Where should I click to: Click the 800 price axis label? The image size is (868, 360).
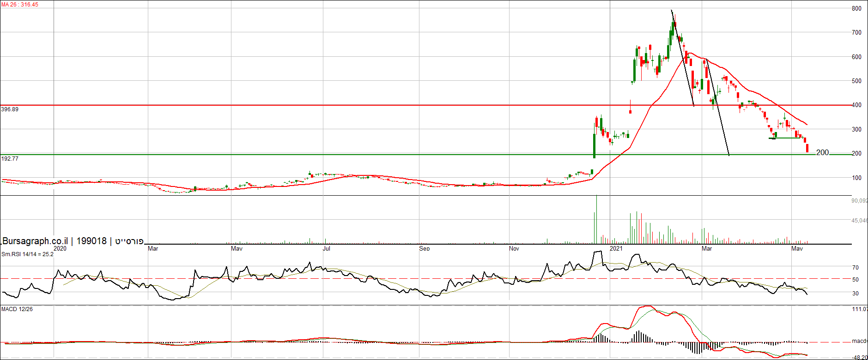point(856,8)
